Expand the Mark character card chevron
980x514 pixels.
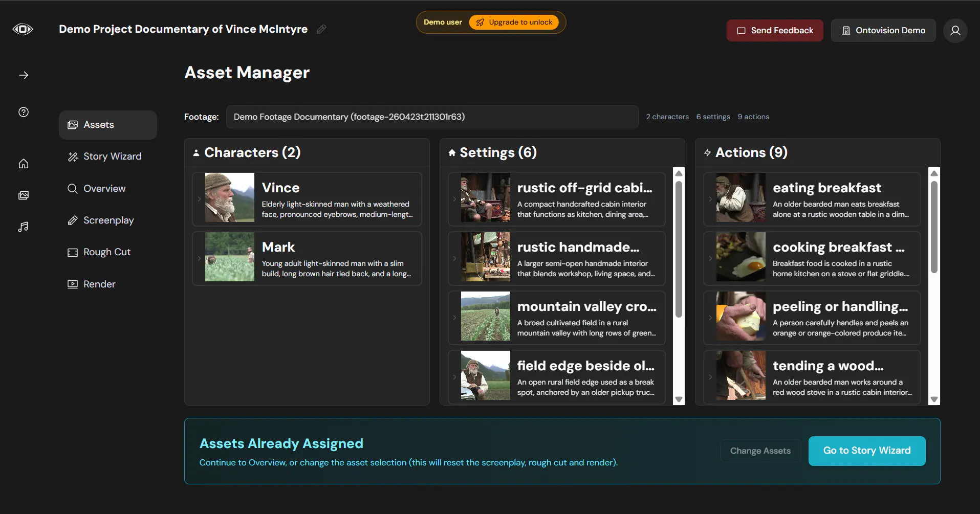199,258
